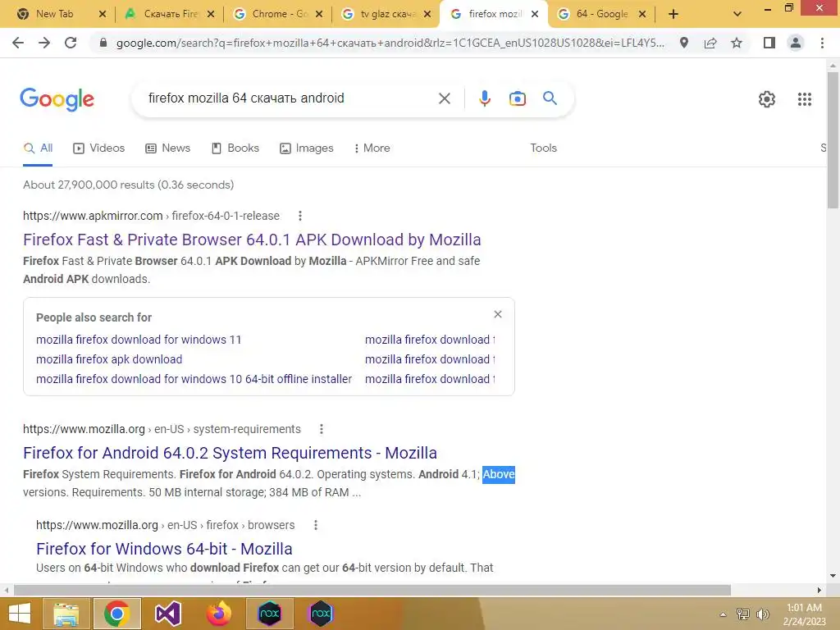Expand Chrome tab search dropdown
This screenshot has width=840, height=630.
(x=737, y=14)
